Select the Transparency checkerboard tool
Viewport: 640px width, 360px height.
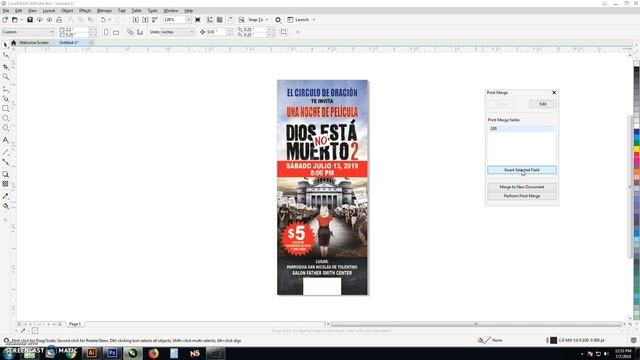point(6,184)
